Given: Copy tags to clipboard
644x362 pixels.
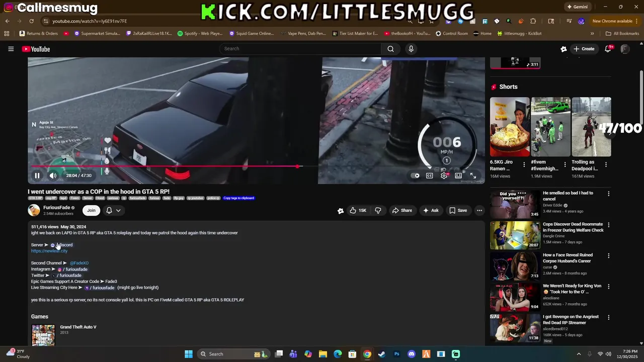Looking at the screenshot, I should 238,198.
